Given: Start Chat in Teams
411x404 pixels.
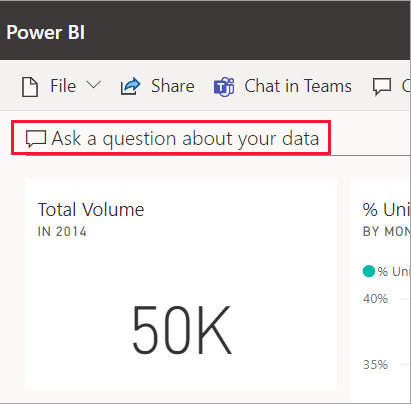Looking at the screenshot, I should (298, 86).
